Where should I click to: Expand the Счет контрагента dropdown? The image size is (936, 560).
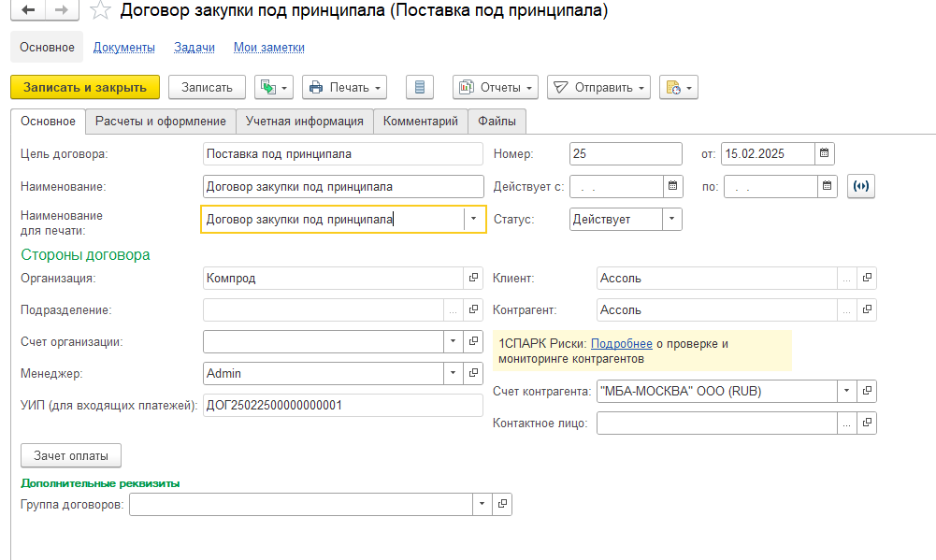click(x=846, y=391)
